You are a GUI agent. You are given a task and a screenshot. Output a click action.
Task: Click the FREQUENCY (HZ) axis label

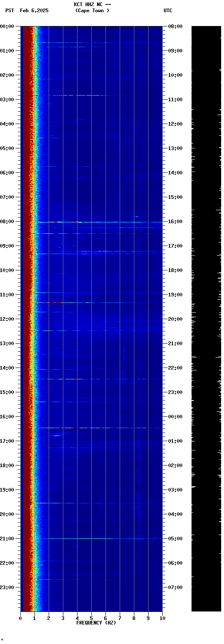[96, 623]
